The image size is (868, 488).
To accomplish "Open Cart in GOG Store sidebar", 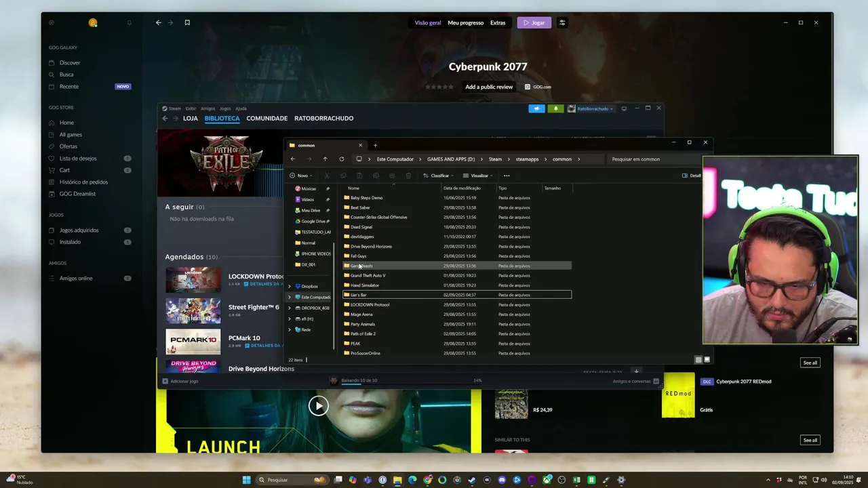I will (64, 170).
